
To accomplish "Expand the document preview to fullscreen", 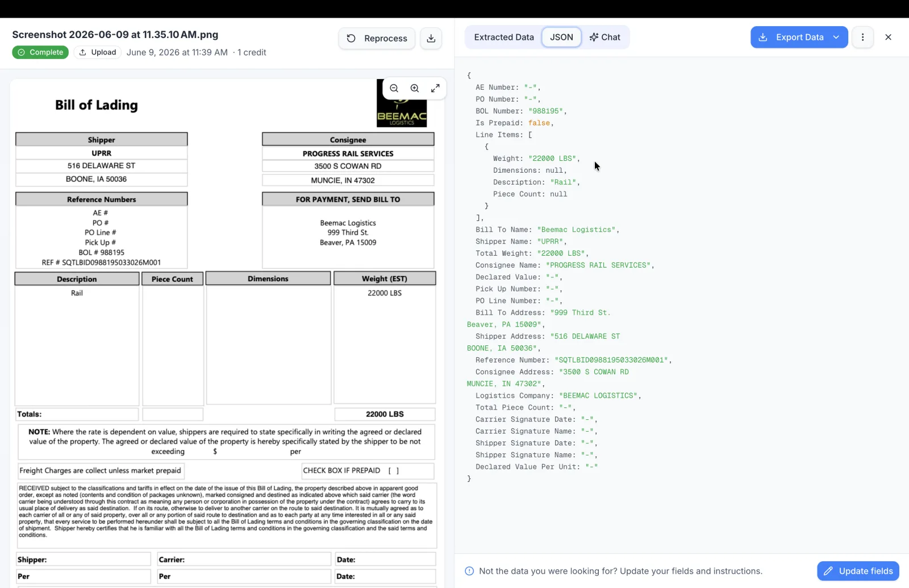I will 435,88.
